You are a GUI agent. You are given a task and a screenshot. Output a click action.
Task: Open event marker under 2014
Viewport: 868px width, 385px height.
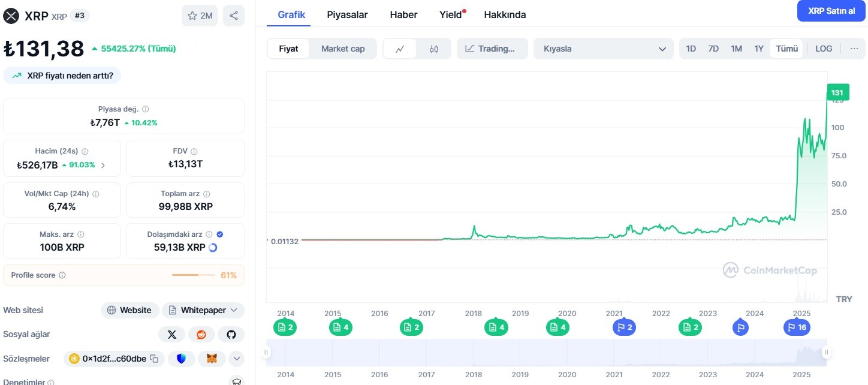coord(285,327)
